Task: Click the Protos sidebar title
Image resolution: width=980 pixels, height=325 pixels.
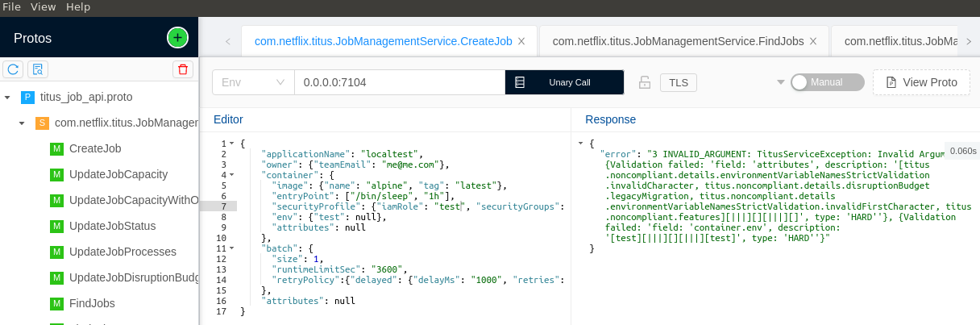Action: [33, 38]
